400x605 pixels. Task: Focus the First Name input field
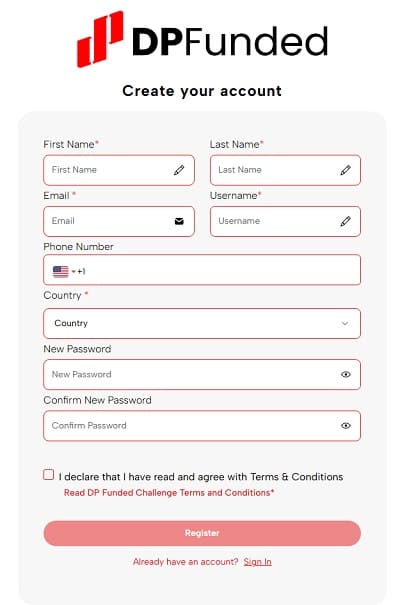pos(119,170)
